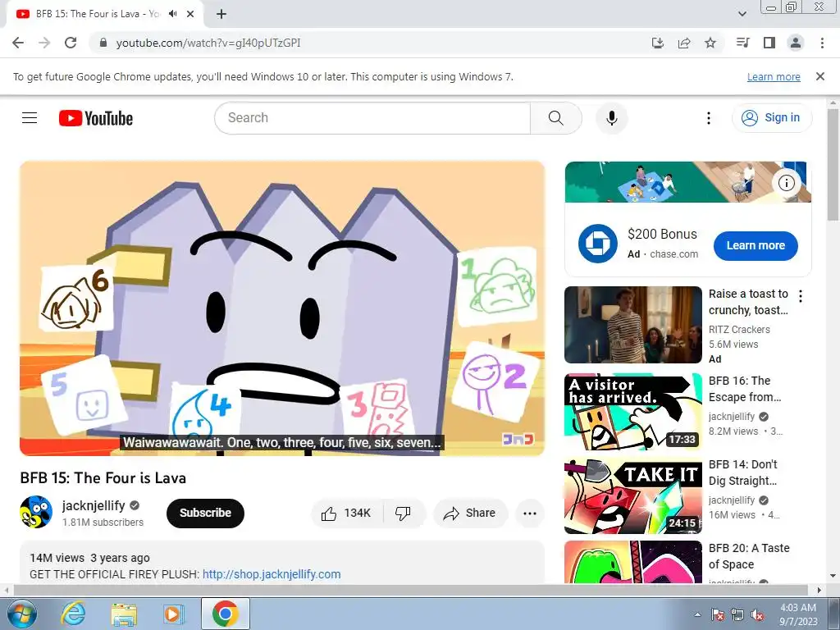This screenshot has height=630, width=840.
Task: Click Learn more in update infobar
Action: point(774,76)
